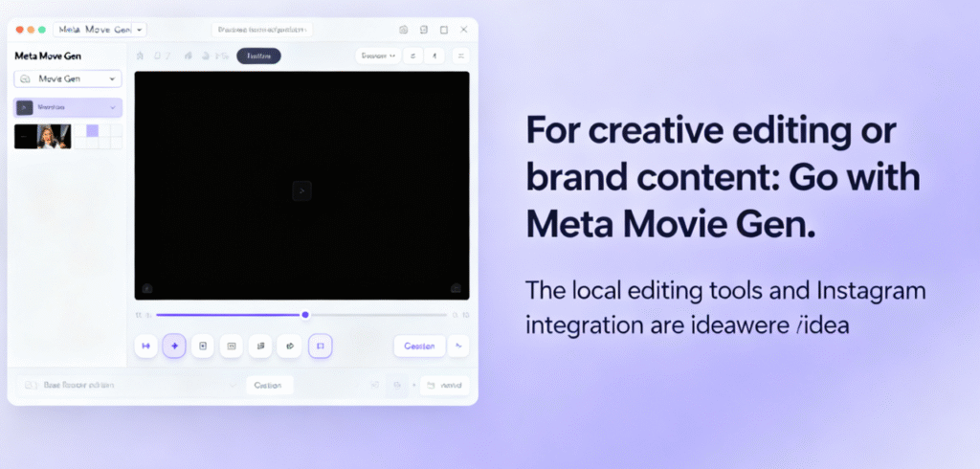Image resolution: width=980 pixels, height=469 pixels.
Task: Click the video playback progress slider handle
Action: click(305, 314)
